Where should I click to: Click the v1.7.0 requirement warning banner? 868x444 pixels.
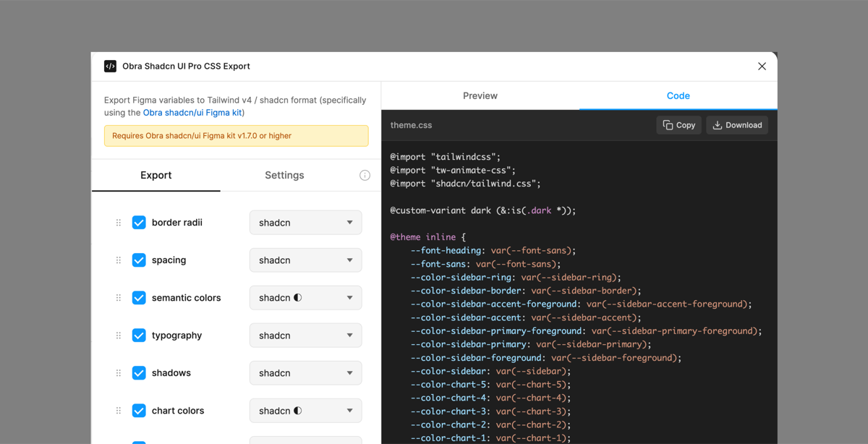(236, 135)
